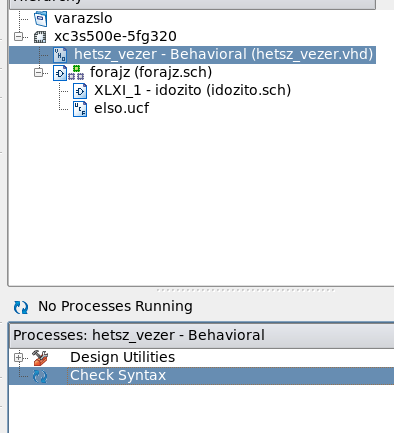The height and width of the screenshot is (433, 394).
Task: Select XLXI_1 - idozito (idozito.sch) item
Action: [192, 90]
